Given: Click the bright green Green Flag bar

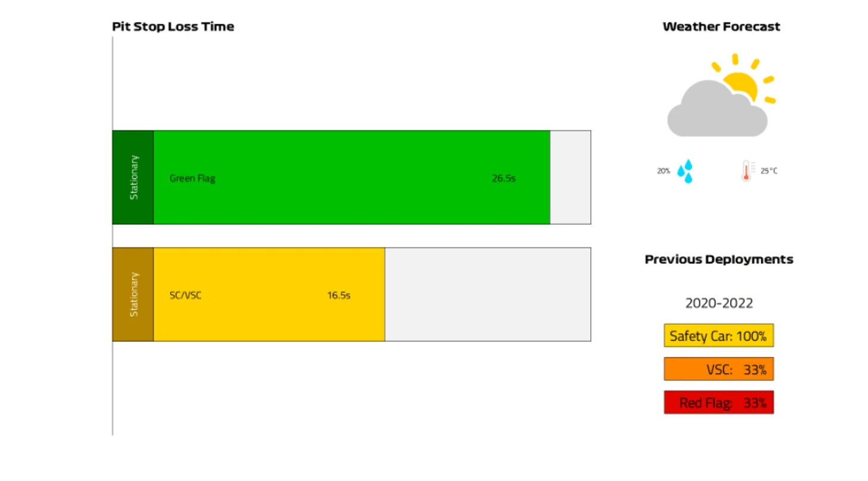Looking at the screenshot, I should click(x=351, y=177).
